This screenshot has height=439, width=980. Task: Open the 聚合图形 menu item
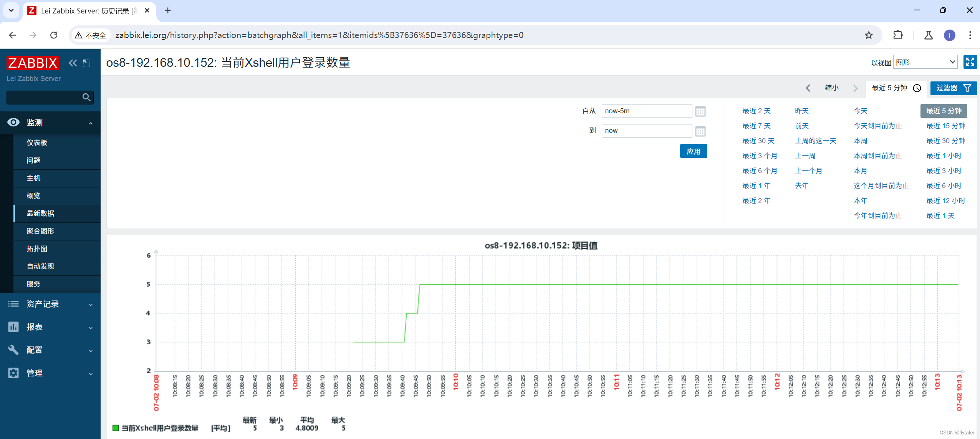57,231
